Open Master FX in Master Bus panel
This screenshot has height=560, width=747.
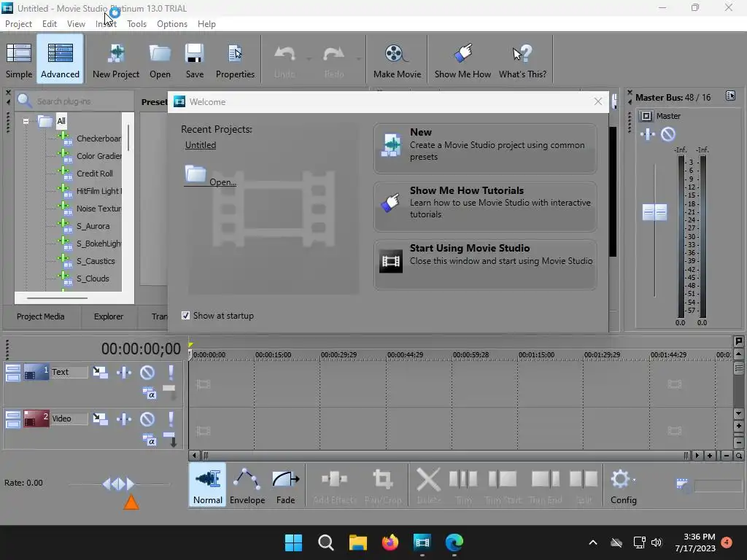point(648,134)
